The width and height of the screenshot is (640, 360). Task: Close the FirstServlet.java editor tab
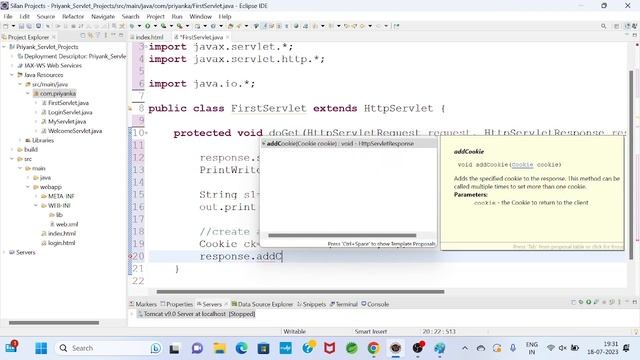click(x=228, y=37)
